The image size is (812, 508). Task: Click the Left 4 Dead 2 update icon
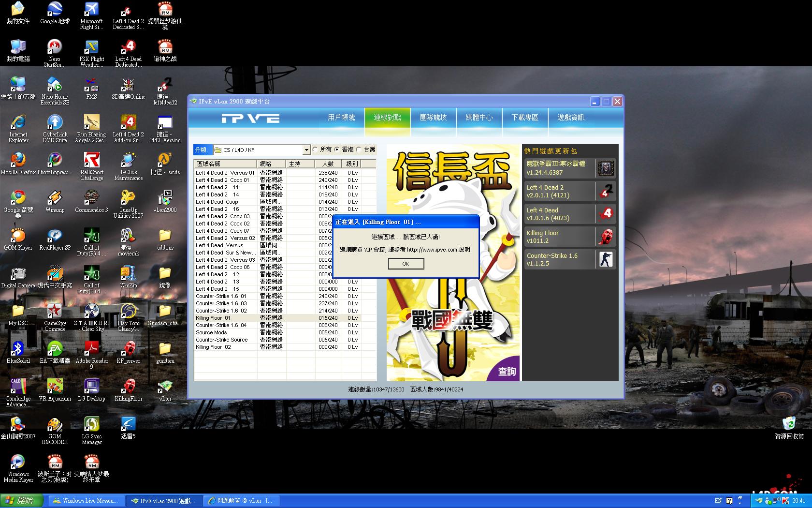[x=606, y=191]
